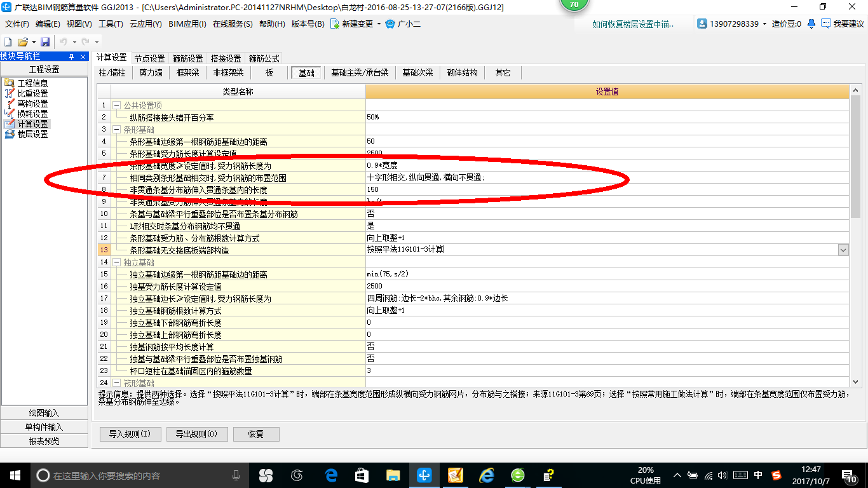Viewport: 868px width, 488px height.
Task: Click the 广小二 mascot icon
Action: click(x=390, y=24)
